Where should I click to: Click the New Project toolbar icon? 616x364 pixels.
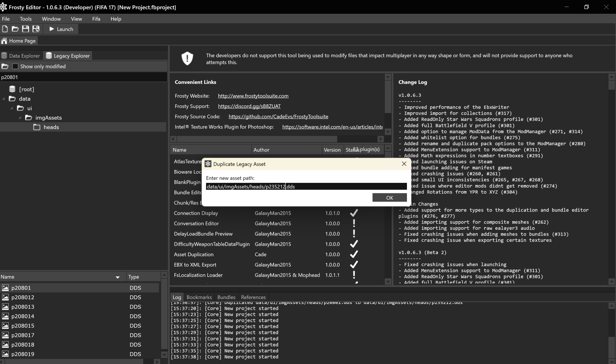pos(5,29)
